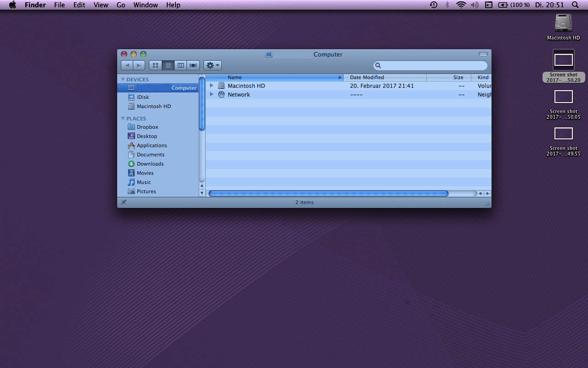588x368 pixels.
Task: Open the Downloads folder in the sidebar
Action: pos(150,164)
